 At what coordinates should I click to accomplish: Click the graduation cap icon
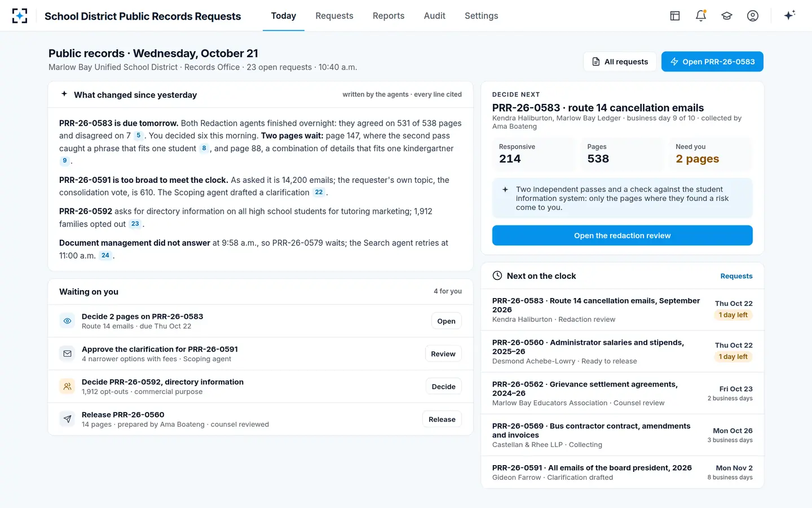pos(727,16)
